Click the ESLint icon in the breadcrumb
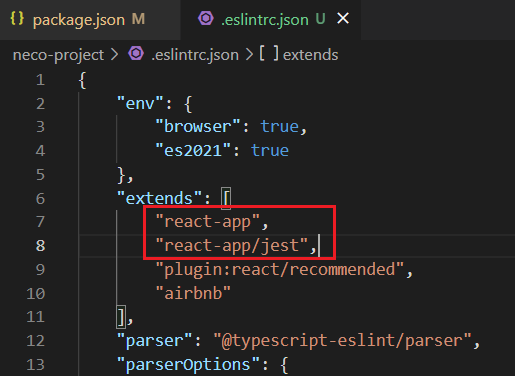 [x=136, y=53]
